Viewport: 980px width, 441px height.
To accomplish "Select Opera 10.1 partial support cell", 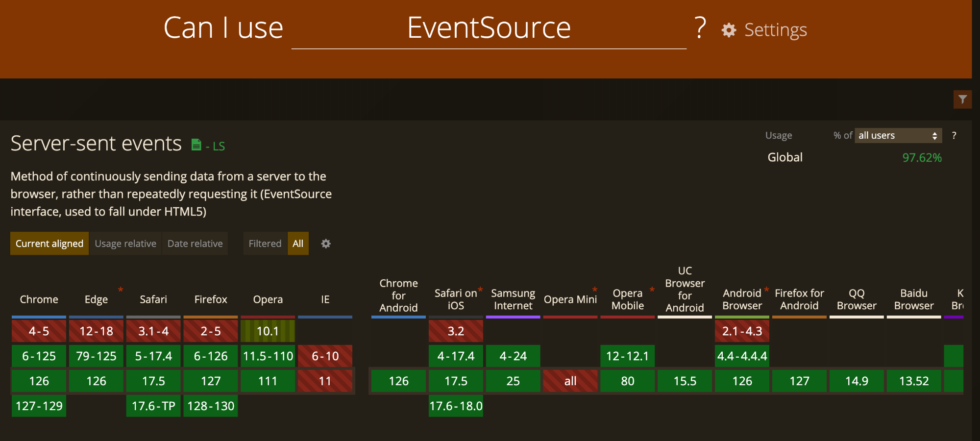I will (x=268, y=331).
